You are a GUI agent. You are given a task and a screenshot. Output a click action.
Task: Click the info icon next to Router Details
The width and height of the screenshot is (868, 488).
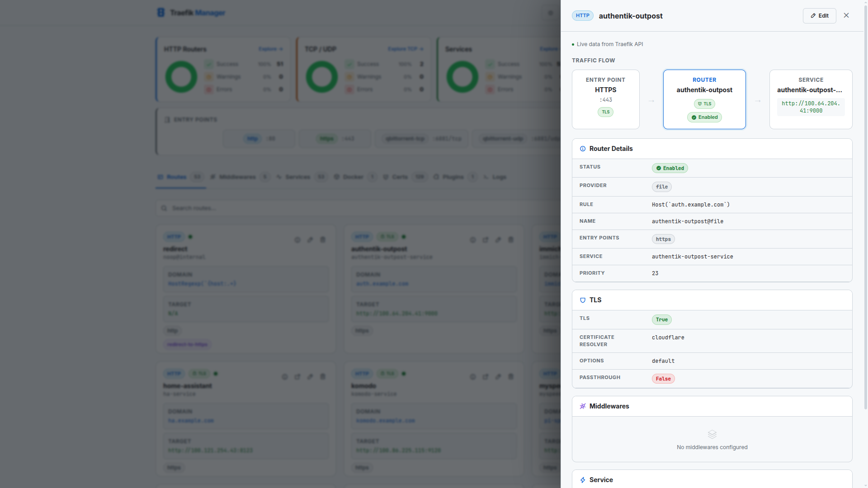(583, 149)
